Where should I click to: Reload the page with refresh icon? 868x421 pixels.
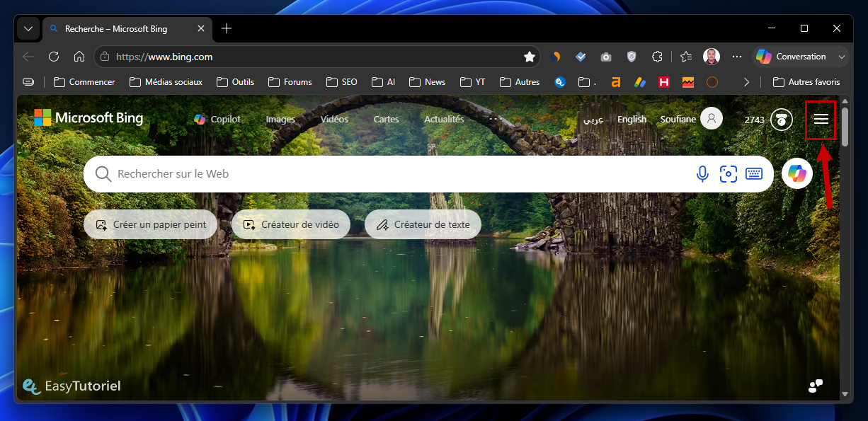point(54,57)
